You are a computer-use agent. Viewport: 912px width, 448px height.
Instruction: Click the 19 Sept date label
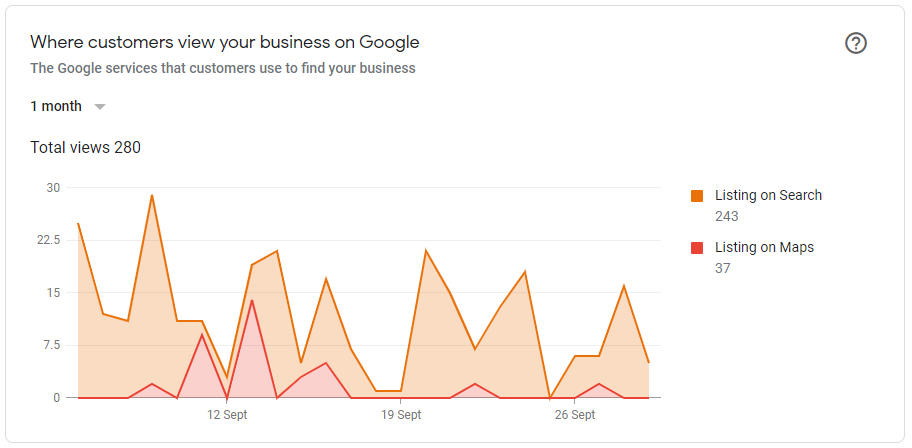(x=400, y=415)
